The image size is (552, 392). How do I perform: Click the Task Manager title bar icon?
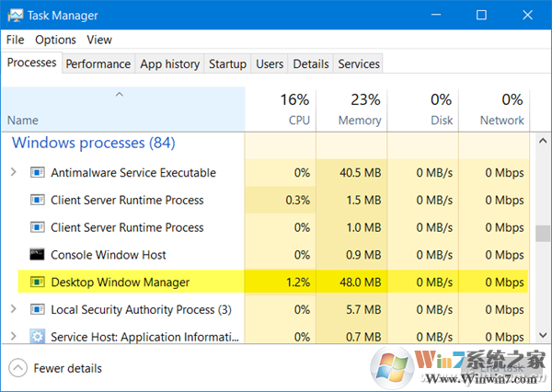(x=16, y=16)
